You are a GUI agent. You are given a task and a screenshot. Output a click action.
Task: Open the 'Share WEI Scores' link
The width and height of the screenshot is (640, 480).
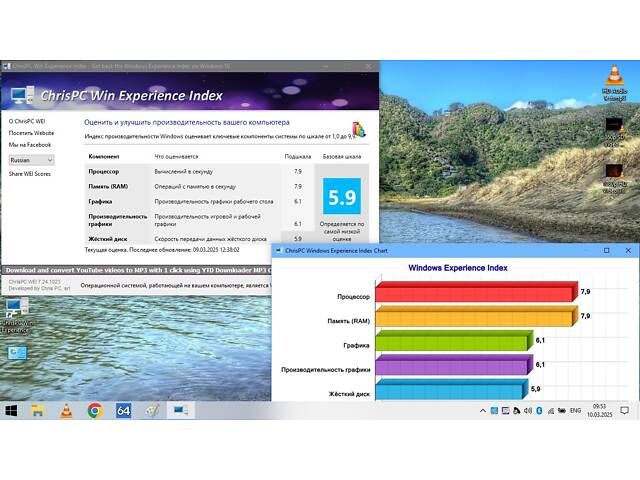coord(30,174)
